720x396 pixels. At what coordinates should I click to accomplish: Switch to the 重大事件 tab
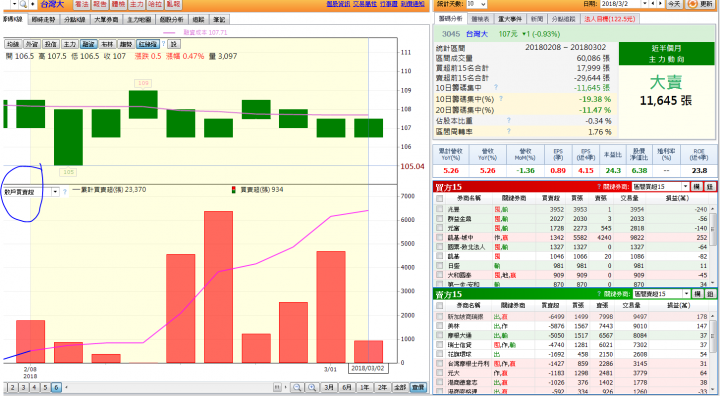[510, 19]
